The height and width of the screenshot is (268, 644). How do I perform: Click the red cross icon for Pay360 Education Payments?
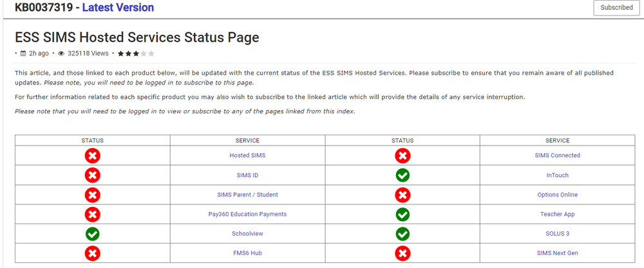click(x=92, y=214)
